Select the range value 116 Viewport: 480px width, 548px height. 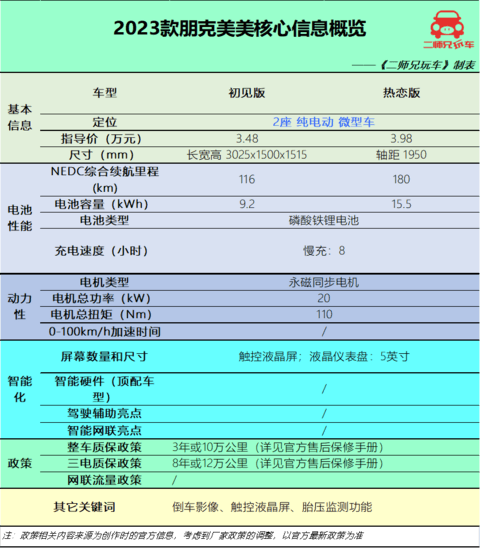point(247,180)
